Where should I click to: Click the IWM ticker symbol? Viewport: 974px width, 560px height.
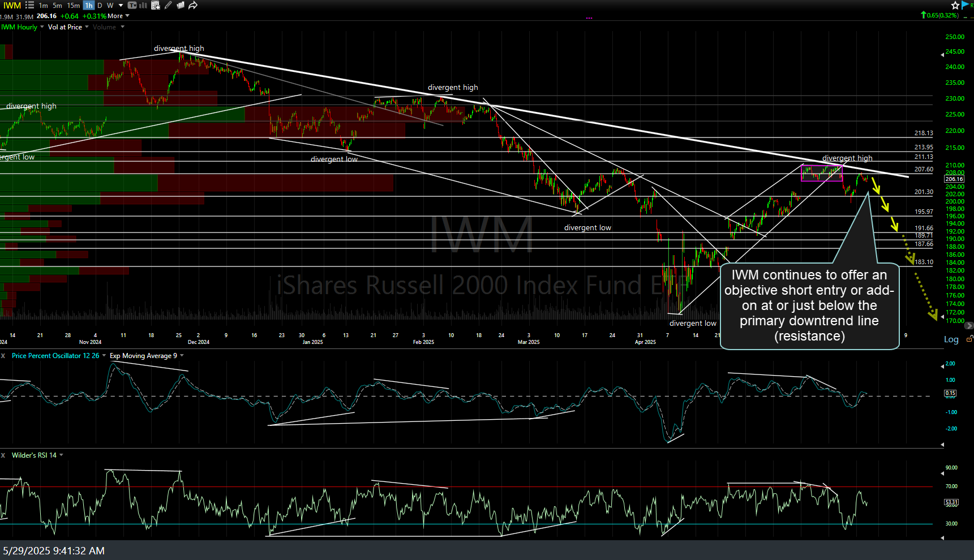[12, 5]
